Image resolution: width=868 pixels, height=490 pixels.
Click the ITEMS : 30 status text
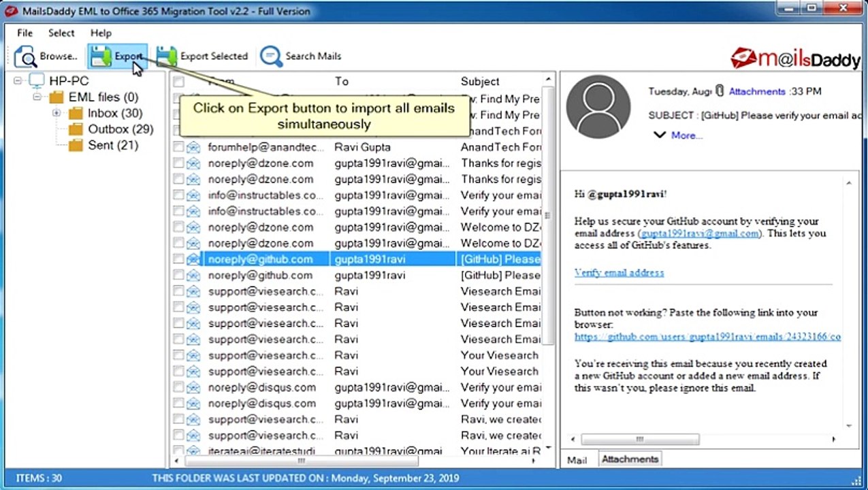tap(39, 478)
